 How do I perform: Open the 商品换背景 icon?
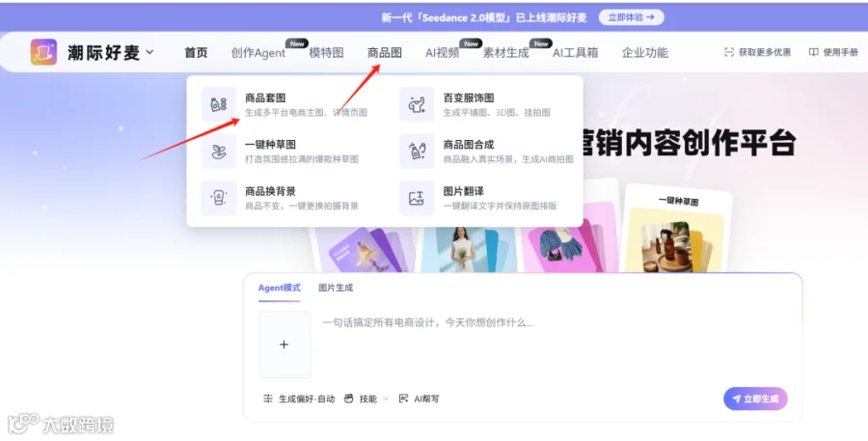[x=219, y=198]
